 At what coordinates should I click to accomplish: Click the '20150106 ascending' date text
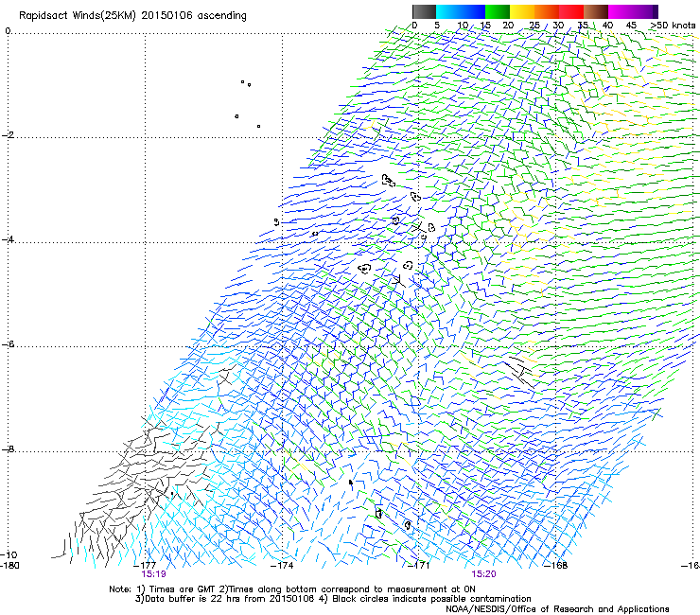point(194,16)
